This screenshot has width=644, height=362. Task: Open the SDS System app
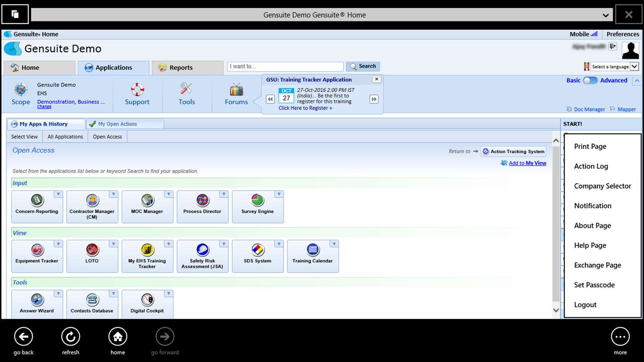pyautogui.click(x=258, y=257)
